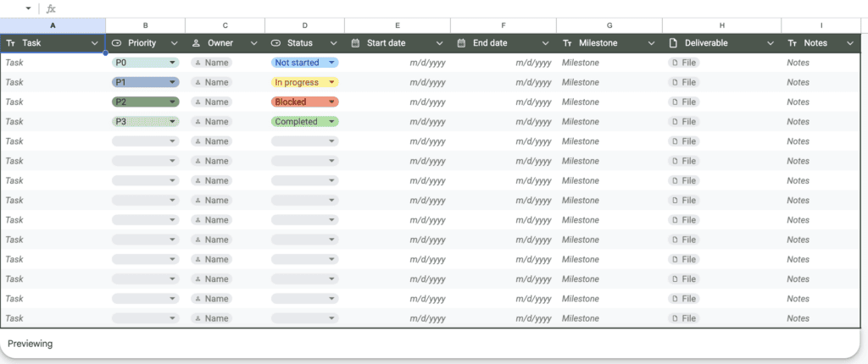Open the name box dropdown arrow
Viewport: 868px width, 364px height.
pos(28,8)
